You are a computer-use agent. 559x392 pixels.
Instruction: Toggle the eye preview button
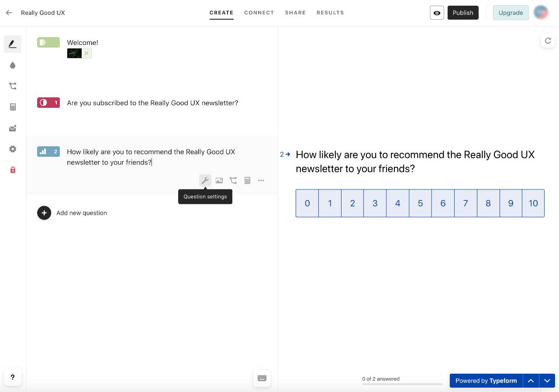point(437,13)
